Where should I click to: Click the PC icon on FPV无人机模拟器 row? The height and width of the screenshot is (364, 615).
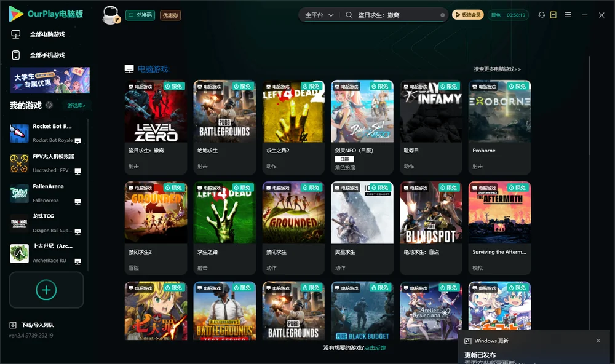click(x=77, y=172)
